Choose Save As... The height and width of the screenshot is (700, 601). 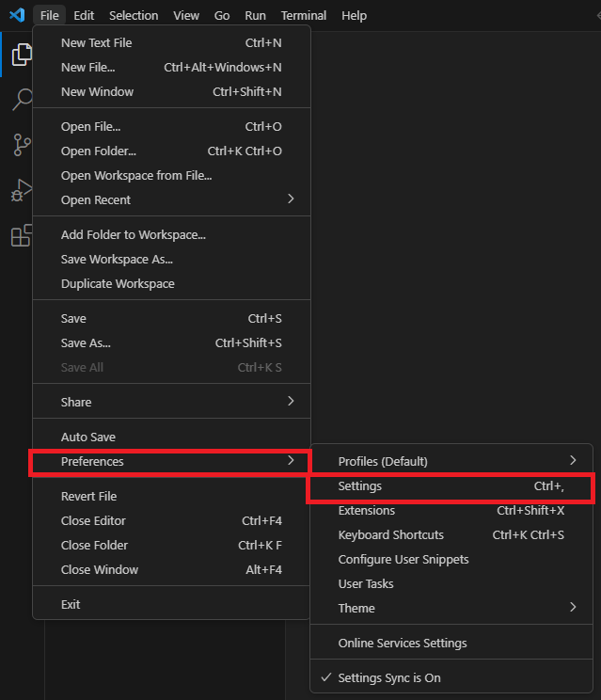(x=171, y=343)
